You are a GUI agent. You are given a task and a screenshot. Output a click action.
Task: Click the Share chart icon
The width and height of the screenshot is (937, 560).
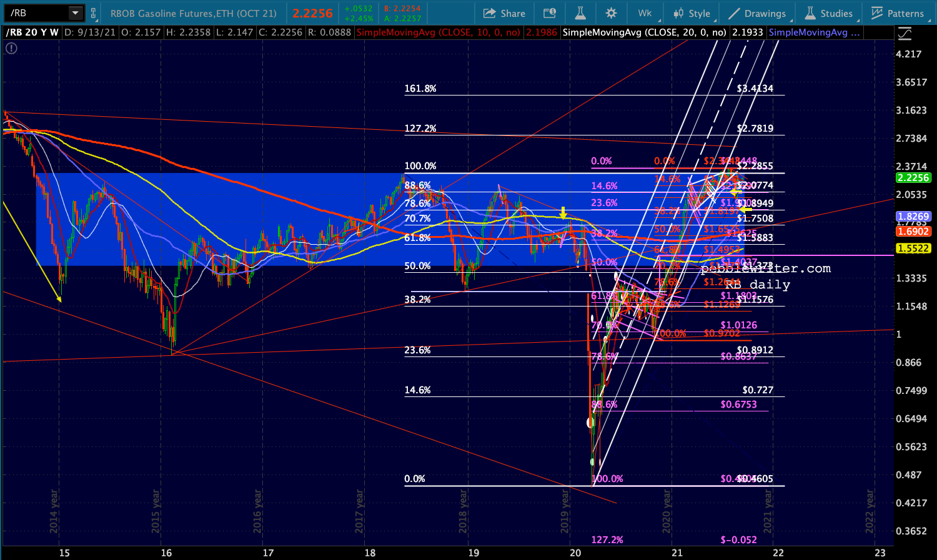click(504, 13)
